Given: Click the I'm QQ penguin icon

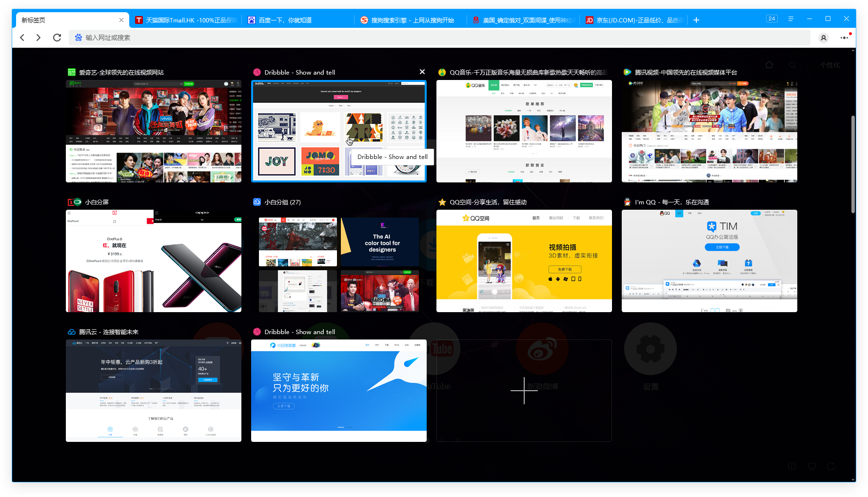Looking at the screenshot, I should [x=627, y=202].
